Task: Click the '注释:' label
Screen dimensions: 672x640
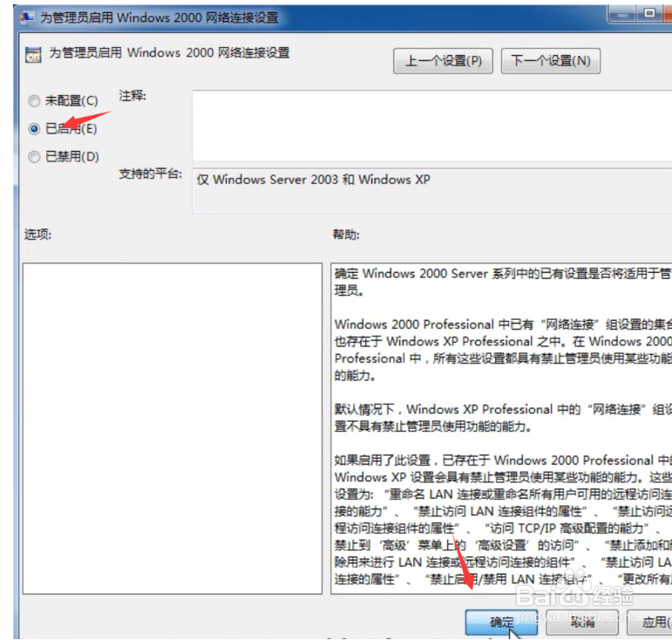Action: 132,96
